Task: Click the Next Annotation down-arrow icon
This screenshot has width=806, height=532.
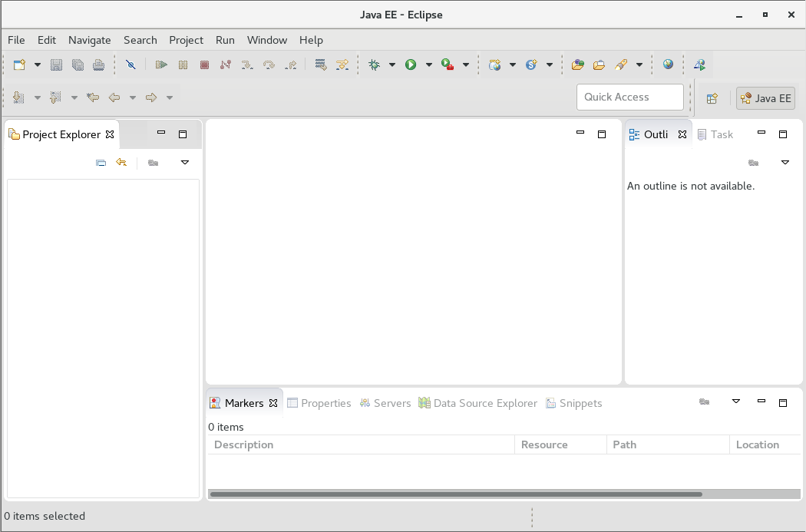Action: pos(18,97)
